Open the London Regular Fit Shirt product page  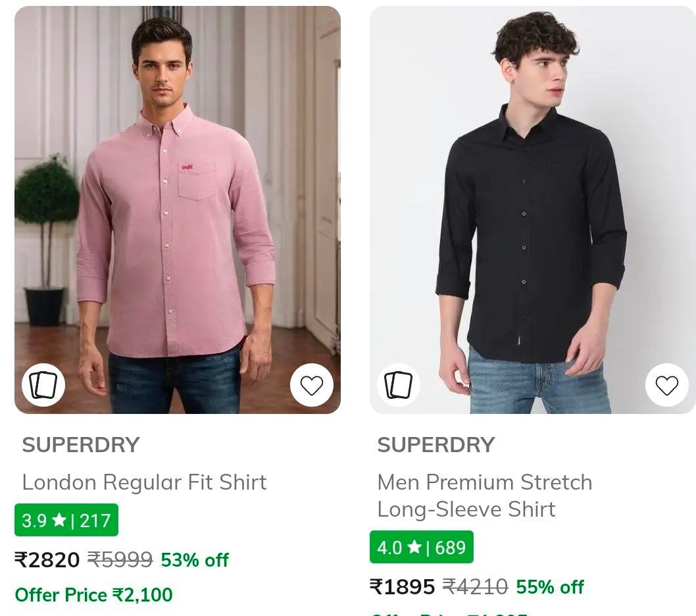(145, 482)
